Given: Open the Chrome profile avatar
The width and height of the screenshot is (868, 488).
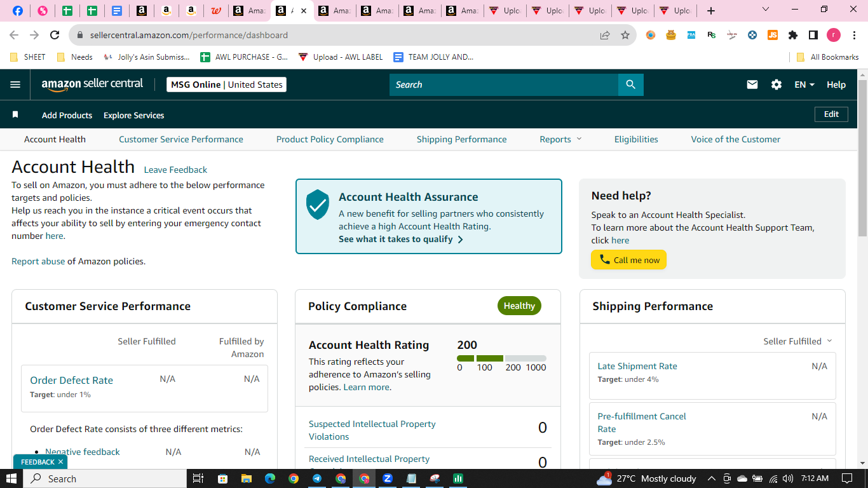Looking at the screenshot, I should pos(834,35).
